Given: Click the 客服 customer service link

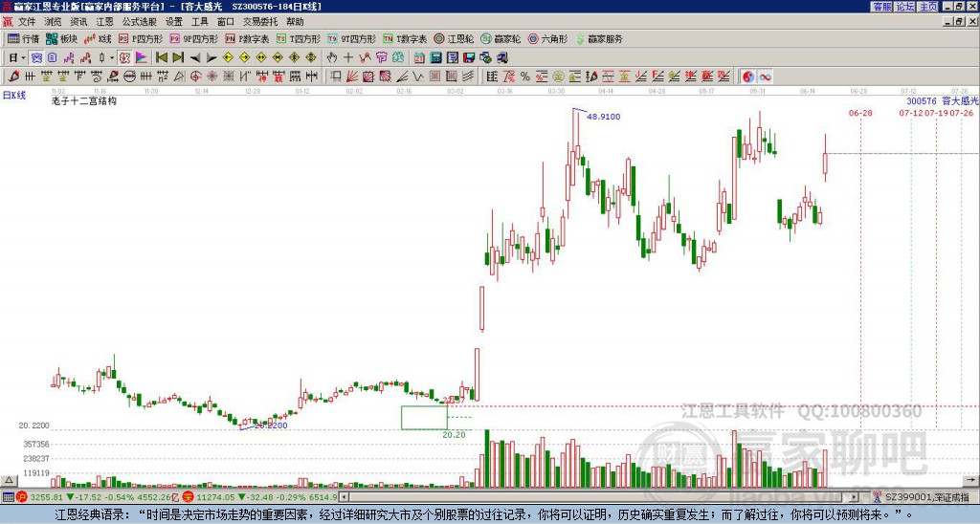Looking at the screenshot, I should point(881,7).
